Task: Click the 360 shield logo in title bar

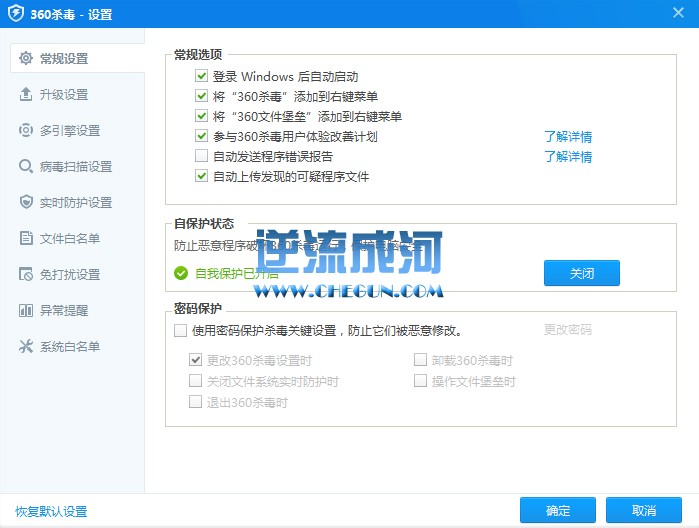Action: [16, 13]
